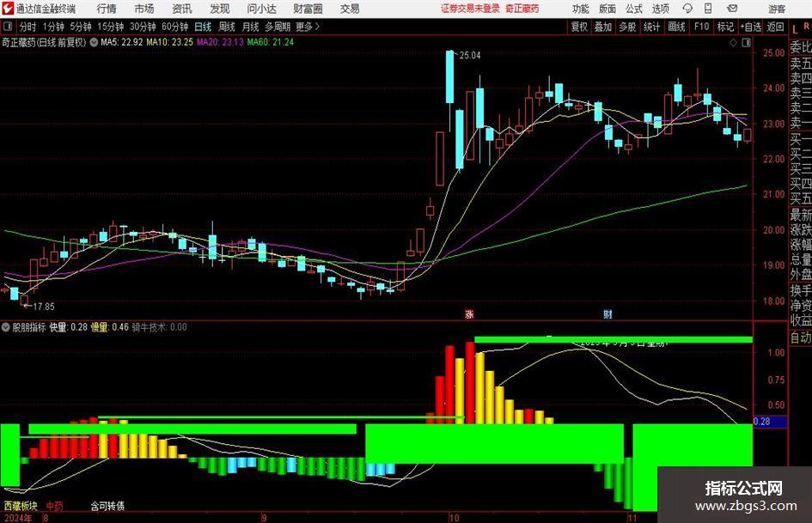
Task: Click the 快量: 0.28 indicator value
Action: [x=69, y=326]
